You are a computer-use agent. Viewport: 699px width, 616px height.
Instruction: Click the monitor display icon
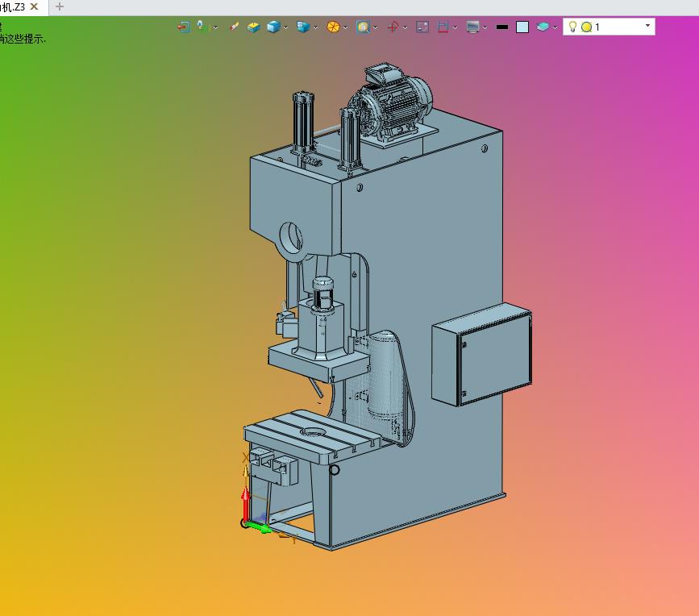(472, 27)
